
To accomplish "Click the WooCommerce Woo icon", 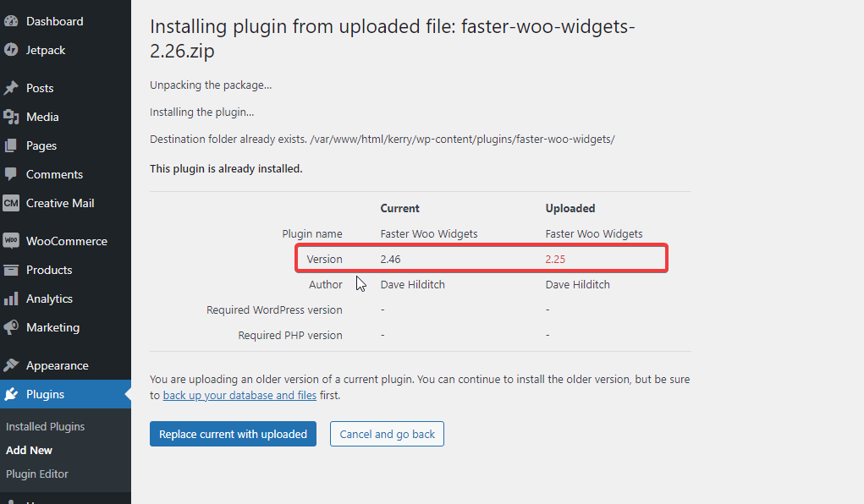I will point(11,241).
